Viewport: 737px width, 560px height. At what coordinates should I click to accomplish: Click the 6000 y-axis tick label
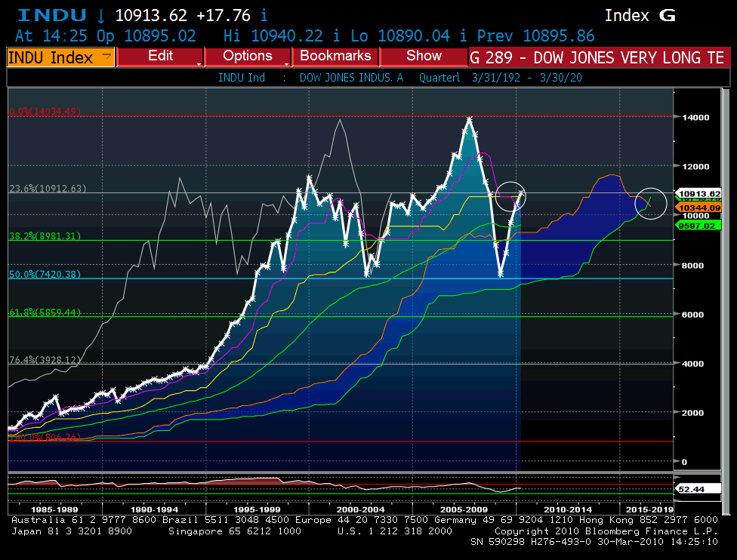pos(692,315)
